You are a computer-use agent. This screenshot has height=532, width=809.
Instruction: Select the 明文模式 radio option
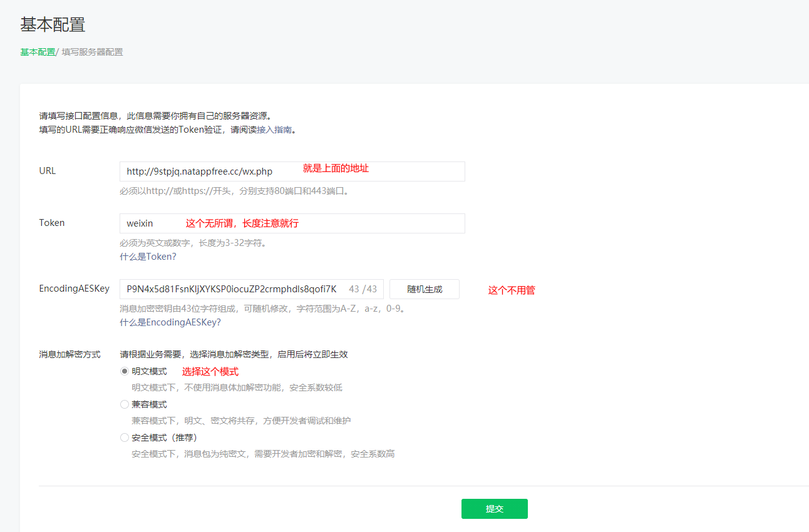tap(125, 371)
